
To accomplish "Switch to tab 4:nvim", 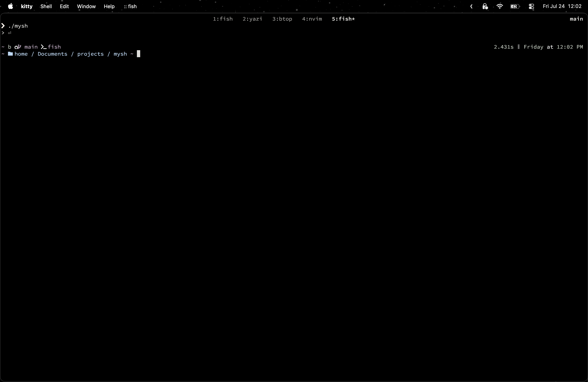I will (x=312, y=19).
